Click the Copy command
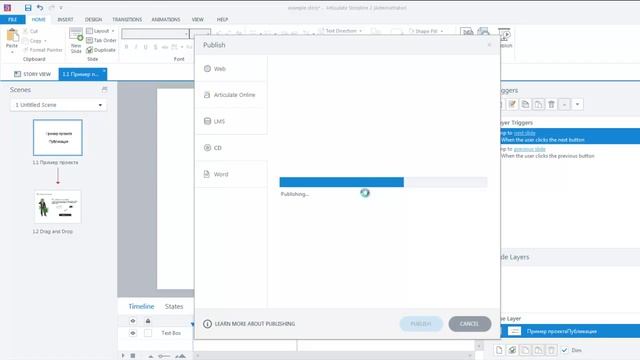Viewport: 640px width, 360px height. click(x=34, y=40)
